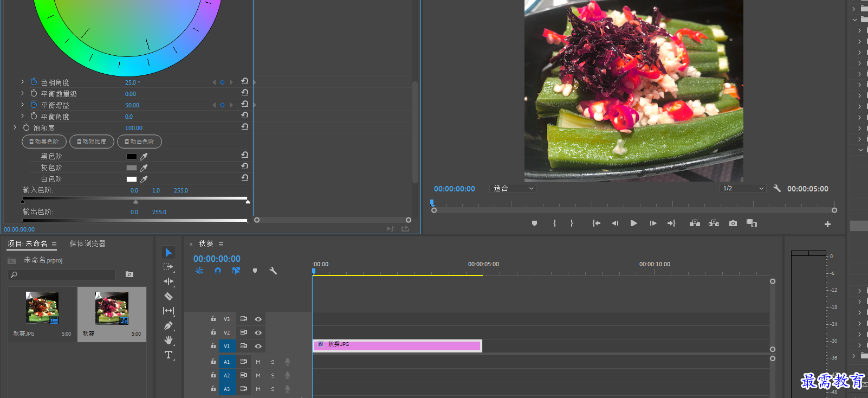
Task: Add a marker in the timeline panel
Action: (x=255, y=271)
